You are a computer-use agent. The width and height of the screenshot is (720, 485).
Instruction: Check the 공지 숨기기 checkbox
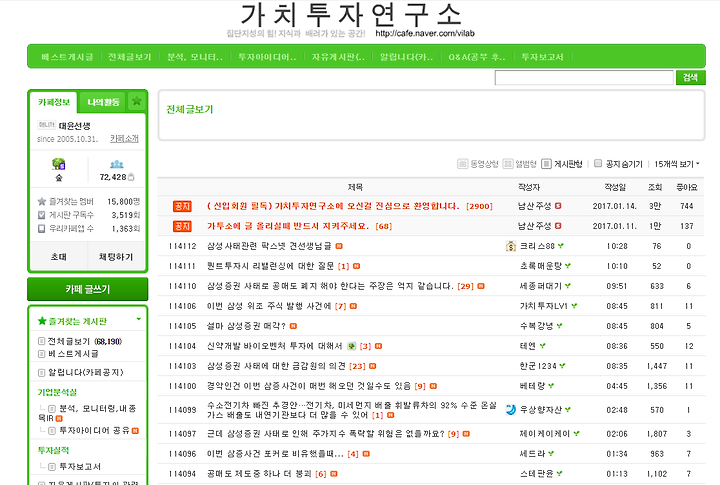(598, 163)
